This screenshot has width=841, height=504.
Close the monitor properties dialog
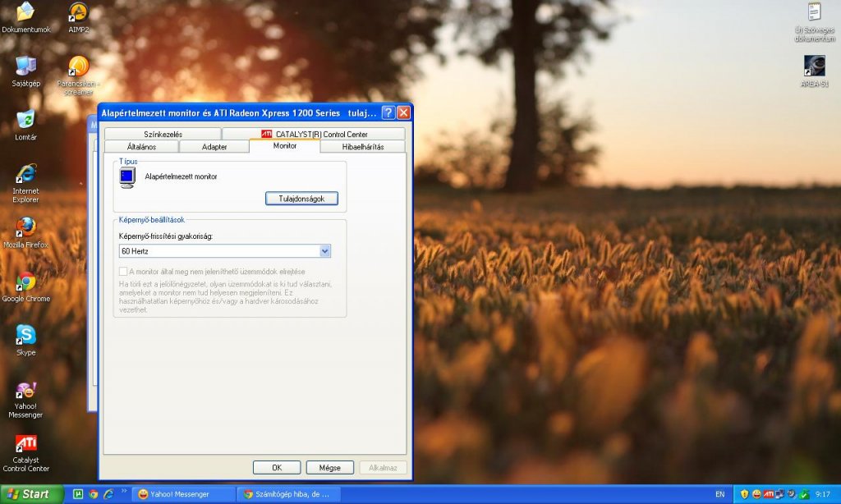coord(404,112)
